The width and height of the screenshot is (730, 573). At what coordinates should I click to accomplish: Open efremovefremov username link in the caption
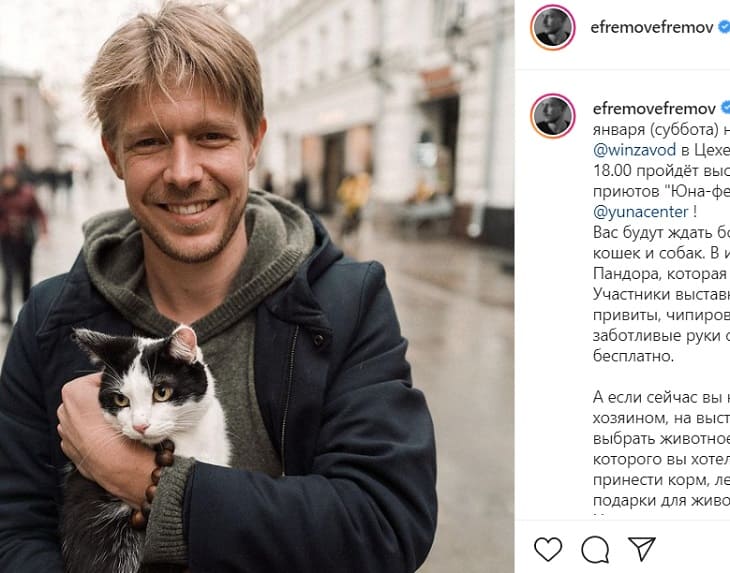(x=654, y=108)
